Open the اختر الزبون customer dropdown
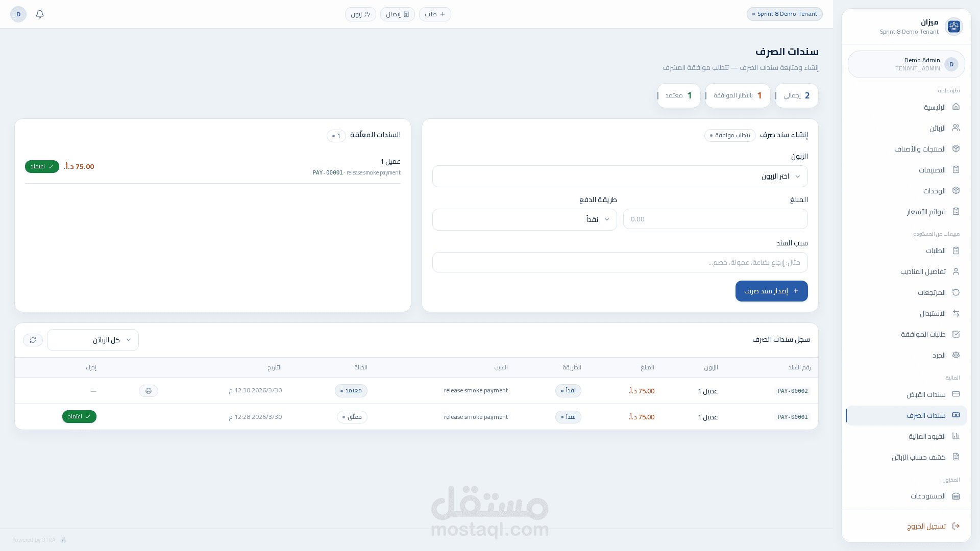Image resolution: width=980 pixels, height=551 pixels. click(x=620, y=177)
